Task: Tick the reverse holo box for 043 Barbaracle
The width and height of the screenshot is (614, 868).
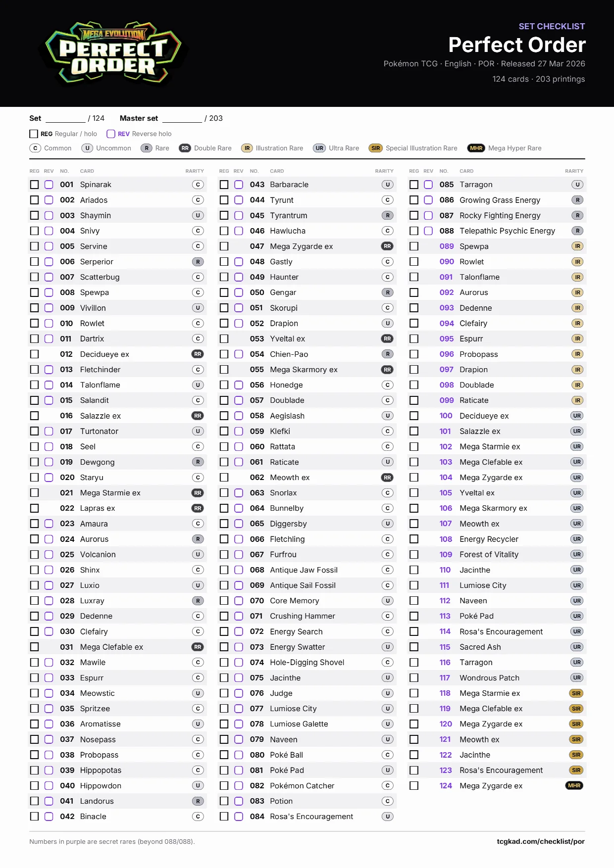Action: coord(239,185)
